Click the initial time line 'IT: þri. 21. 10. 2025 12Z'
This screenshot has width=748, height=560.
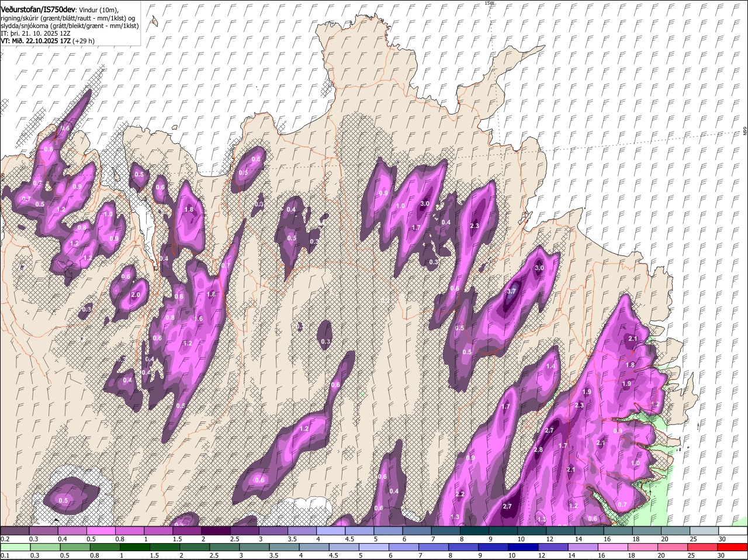click(35, 33)
